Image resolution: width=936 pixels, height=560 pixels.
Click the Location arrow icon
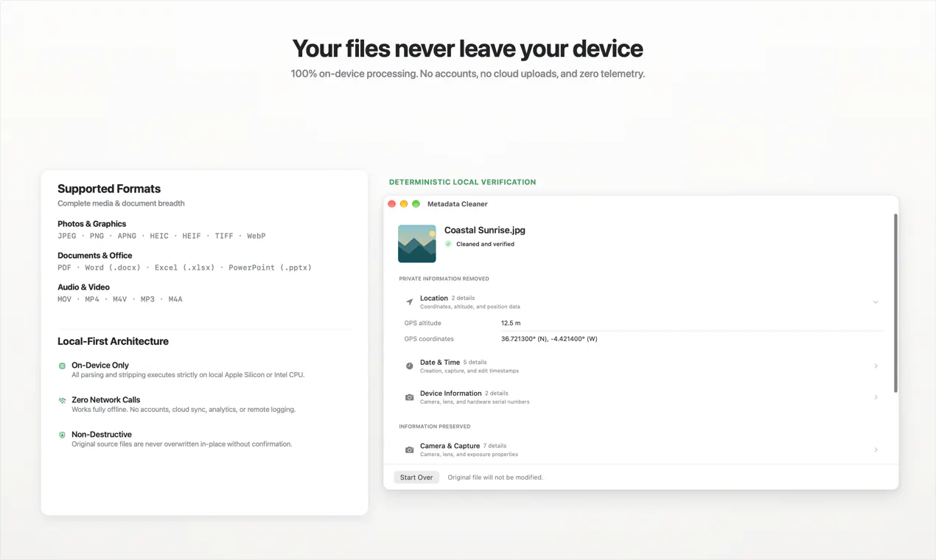pyautogui.click(x=409, y=302)
